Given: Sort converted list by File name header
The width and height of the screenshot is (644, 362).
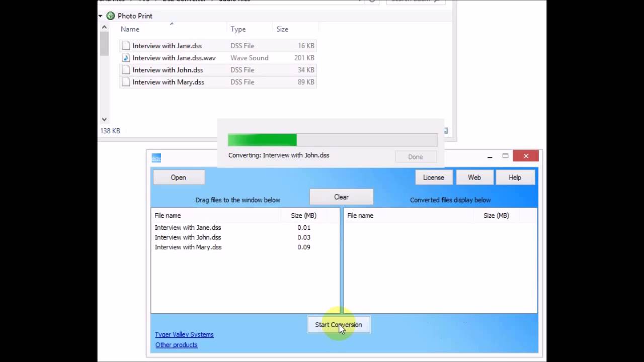Looking at the screenshot, I should [360, 215].
